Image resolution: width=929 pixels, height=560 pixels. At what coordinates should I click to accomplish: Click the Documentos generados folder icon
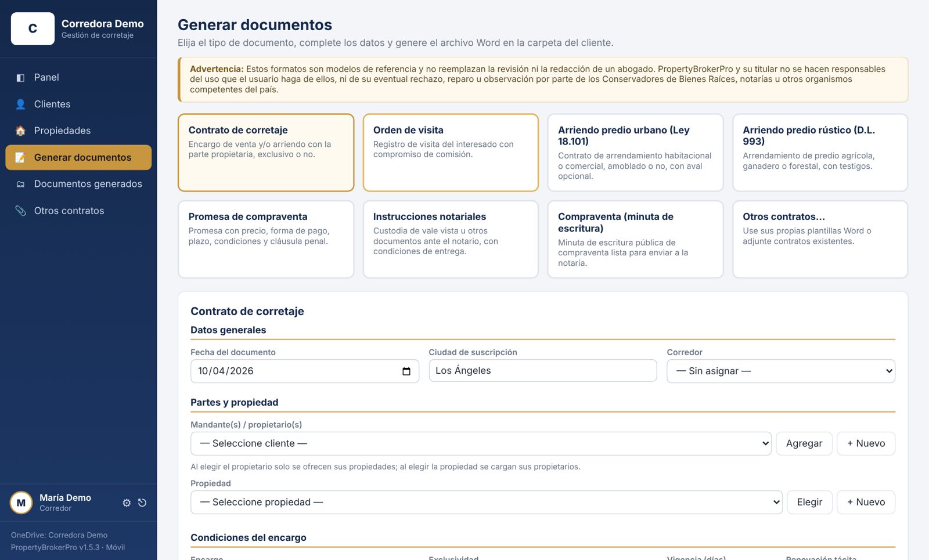point(20,185)
